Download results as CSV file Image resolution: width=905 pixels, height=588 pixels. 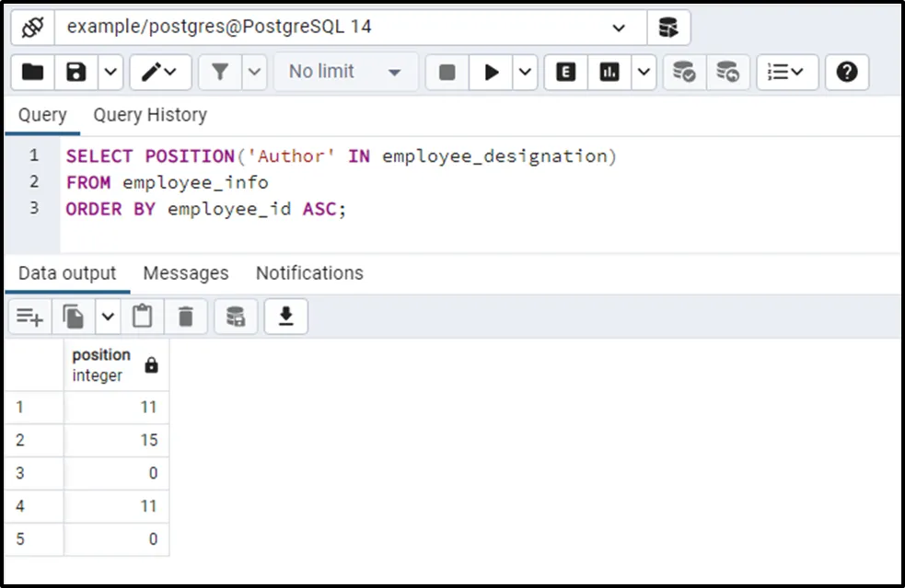[x=285, y=317]
